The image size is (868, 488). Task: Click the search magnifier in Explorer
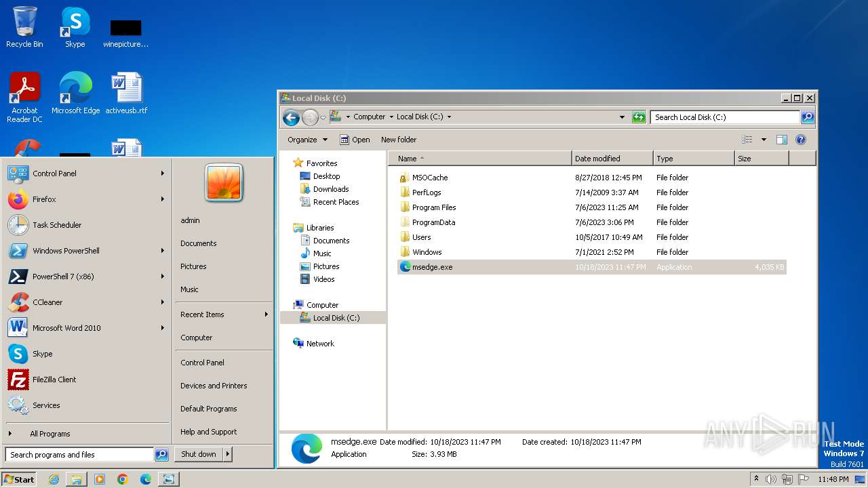[x=808, y=117]
